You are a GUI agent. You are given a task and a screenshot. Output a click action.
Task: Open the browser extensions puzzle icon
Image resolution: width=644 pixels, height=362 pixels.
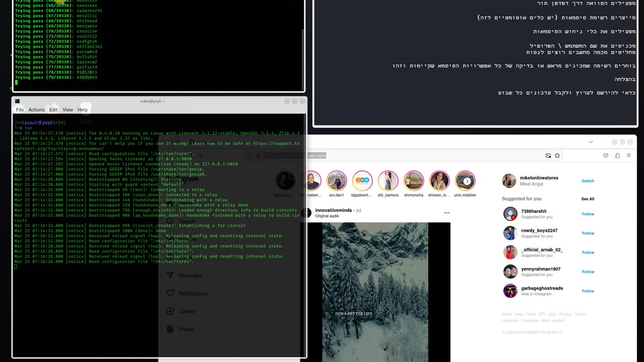click(617, 156)
